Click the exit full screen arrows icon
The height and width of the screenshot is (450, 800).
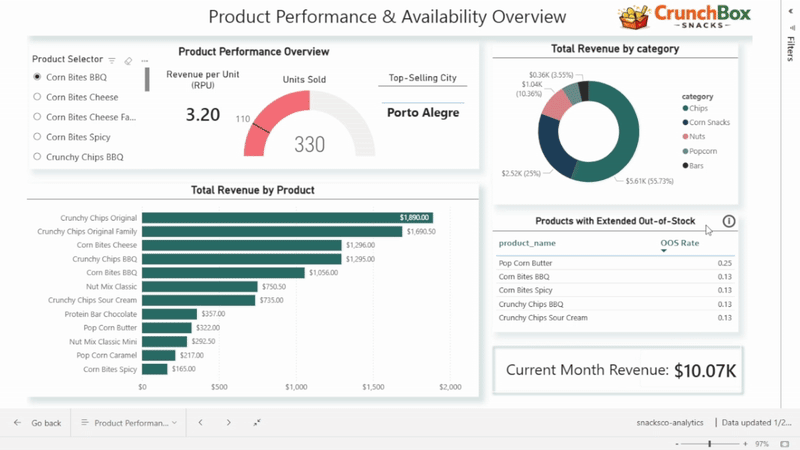257,423
